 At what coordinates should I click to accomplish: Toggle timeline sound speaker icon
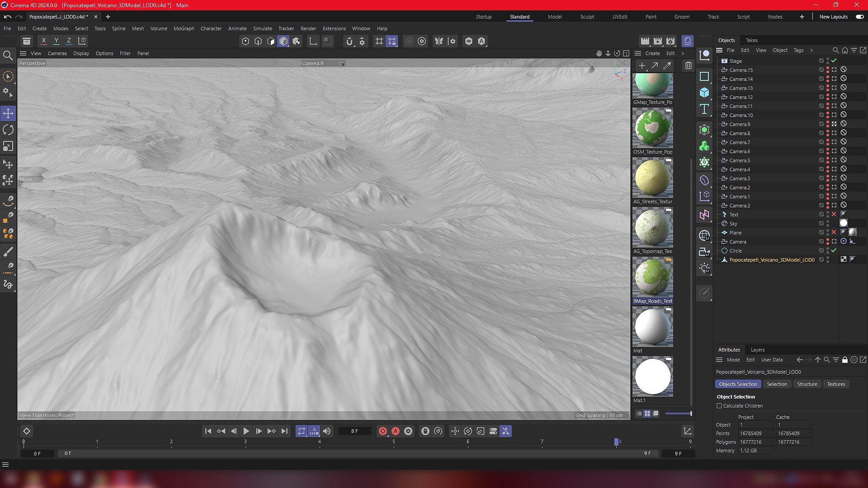point(327,431)
